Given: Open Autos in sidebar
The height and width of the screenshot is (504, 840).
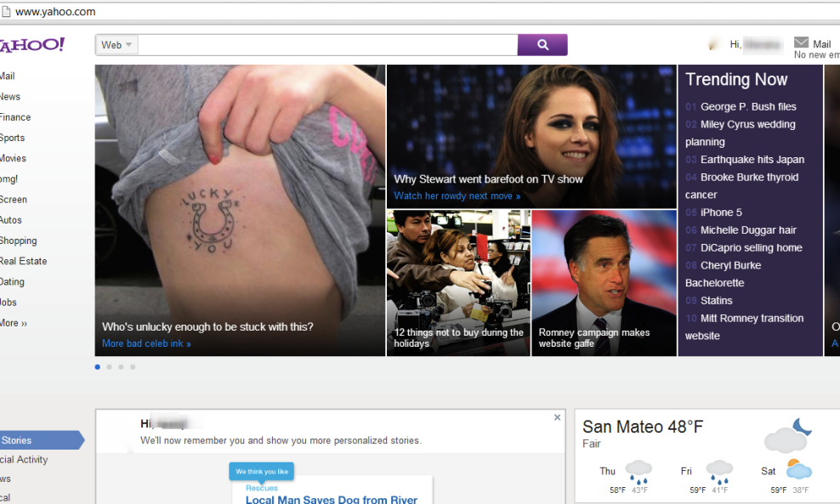Looking at the screenshot, I should 11,220.
